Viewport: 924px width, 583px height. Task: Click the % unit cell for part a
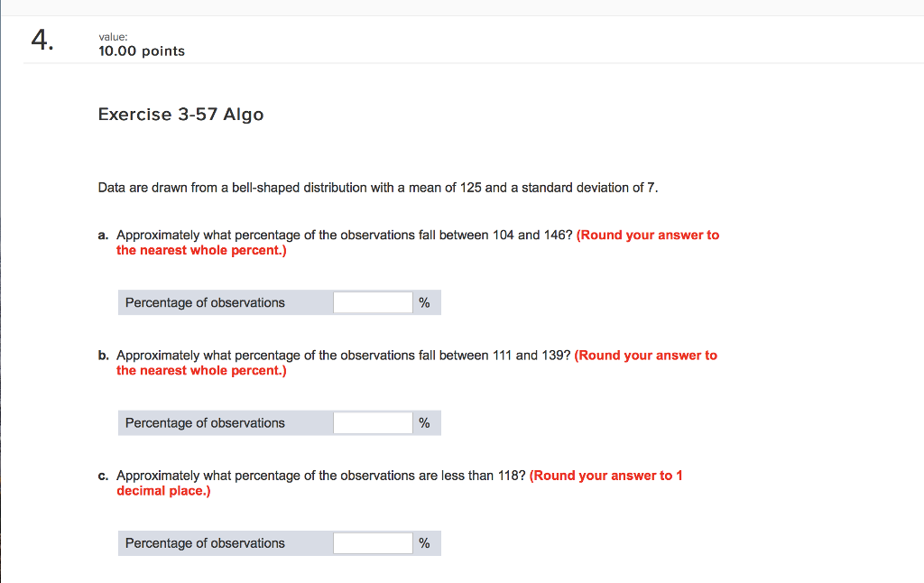[x=425, y=302]
